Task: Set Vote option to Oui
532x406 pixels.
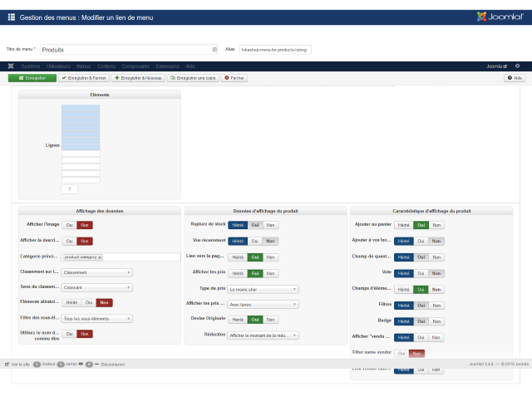Action: click(x=421, y=273)
